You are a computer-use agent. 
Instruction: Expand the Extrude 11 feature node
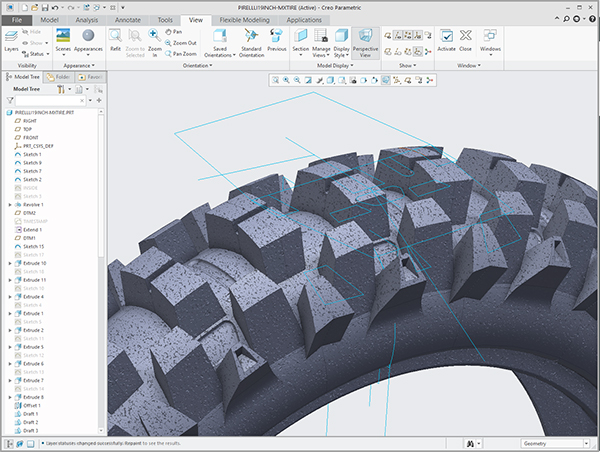[x=10, y=280]
